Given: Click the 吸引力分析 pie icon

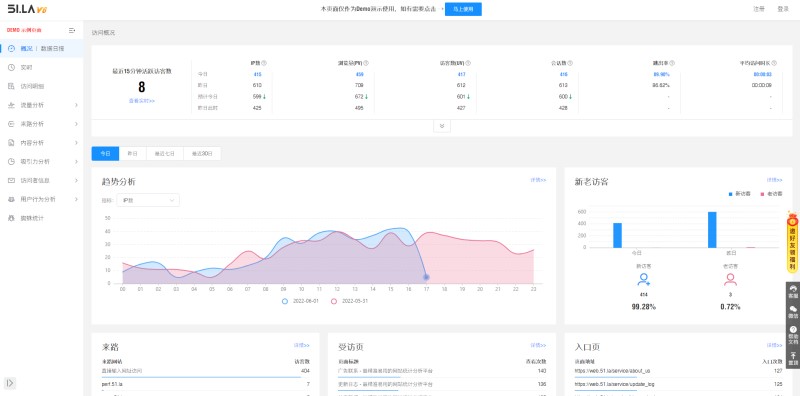Looking at the screenshot, I should (12, 161).
